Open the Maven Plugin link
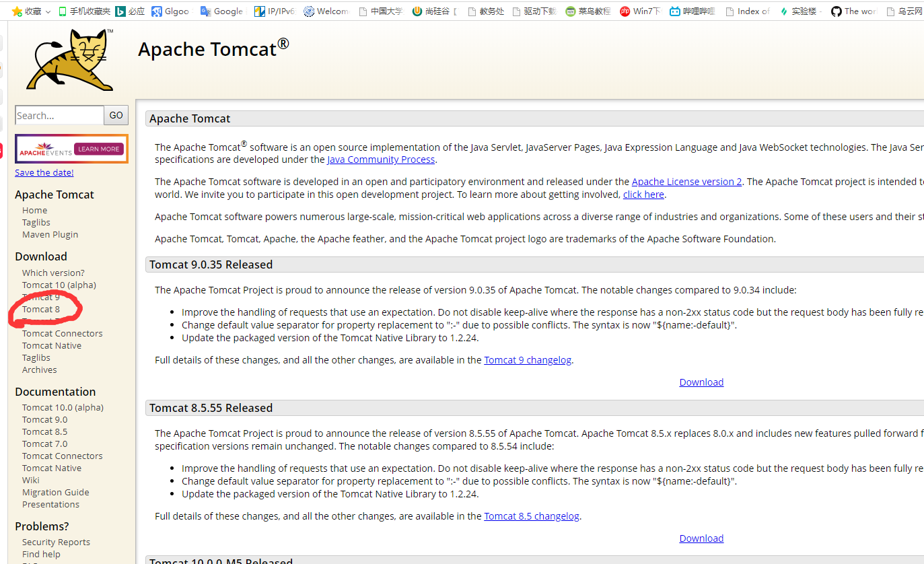Screen dimensions: 924x564 [x=50, y=234]
